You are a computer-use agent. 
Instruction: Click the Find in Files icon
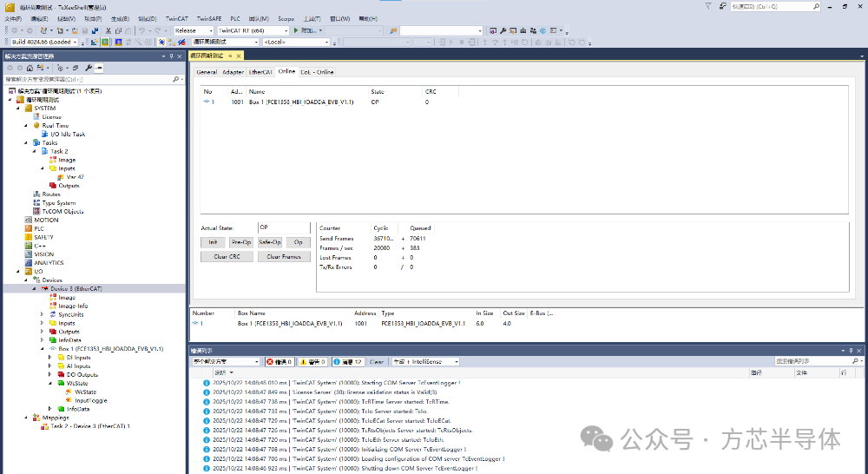tap(393, 30)
